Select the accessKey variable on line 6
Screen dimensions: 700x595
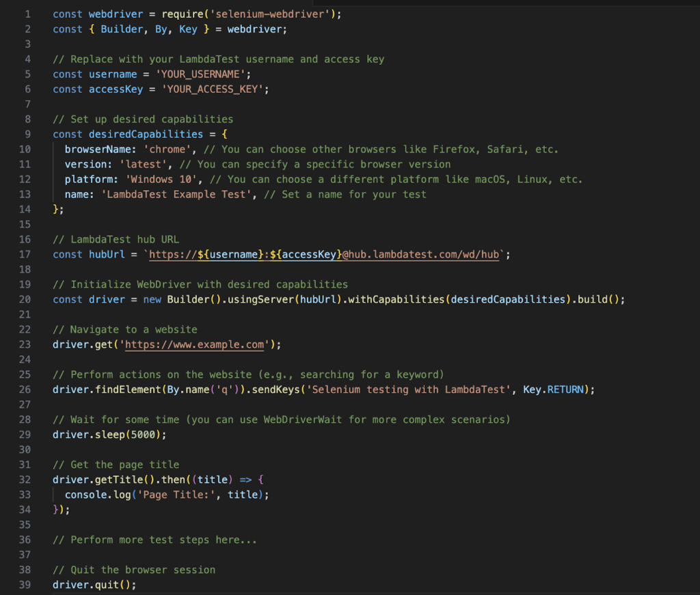point(116,89)
